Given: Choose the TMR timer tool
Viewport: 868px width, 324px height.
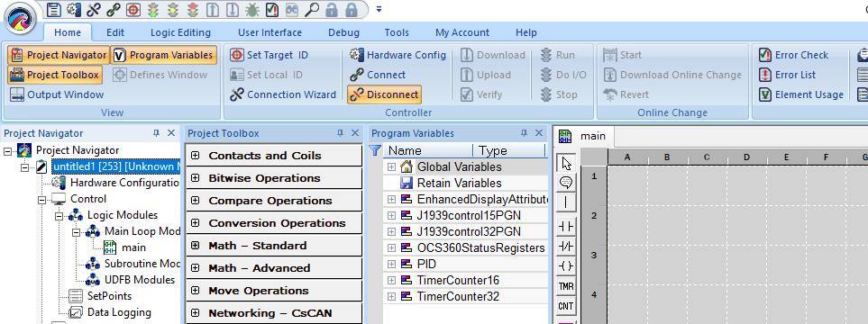Looking at the screenshot, I should [566, 286].
